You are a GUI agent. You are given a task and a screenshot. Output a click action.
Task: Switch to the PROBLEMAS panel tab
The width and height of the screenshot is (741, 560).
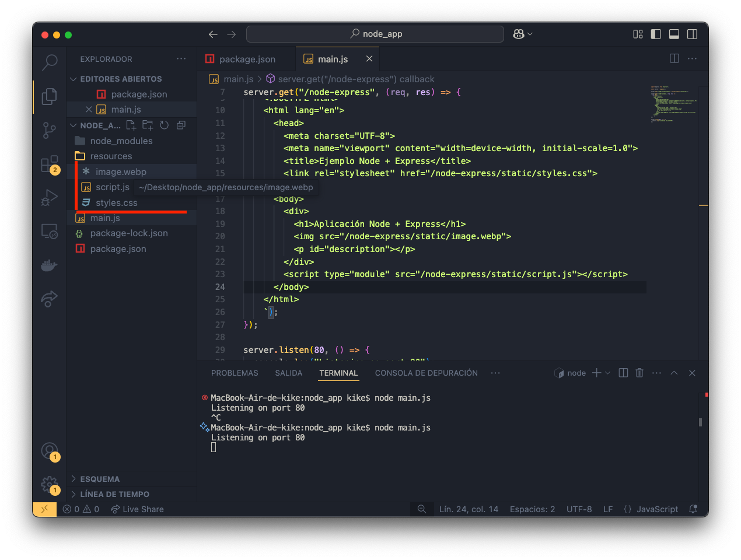coord(235,373)
